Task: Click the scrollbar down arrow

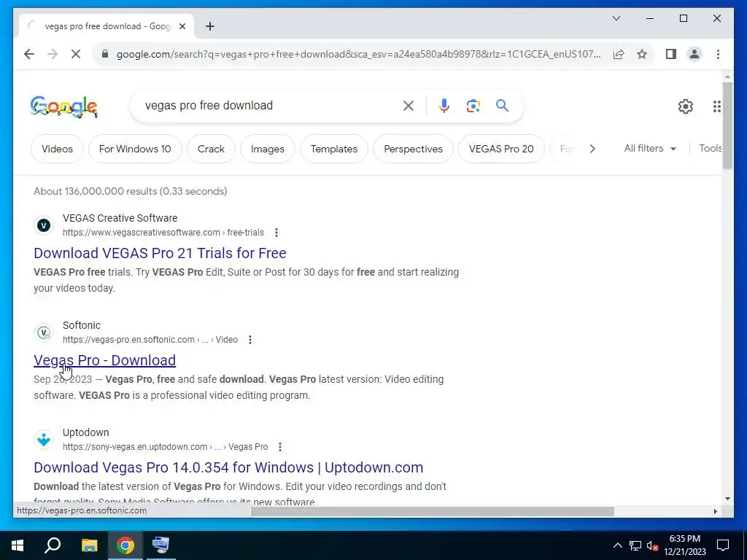Action: 727,499
